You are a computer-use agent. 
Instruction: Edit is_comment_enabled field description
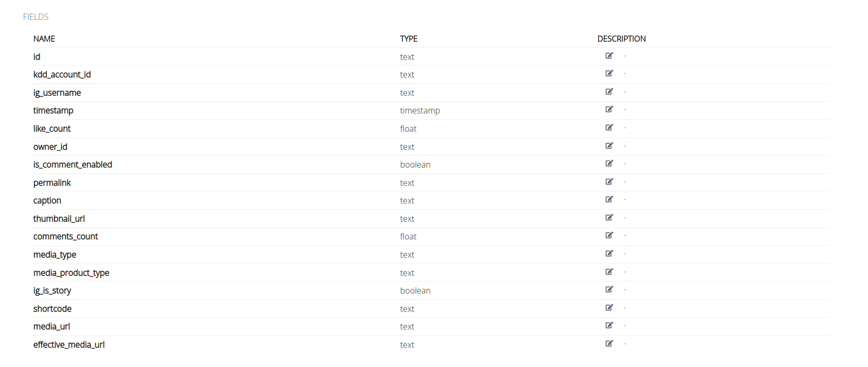pyautogui.click(x=609, y=163)
